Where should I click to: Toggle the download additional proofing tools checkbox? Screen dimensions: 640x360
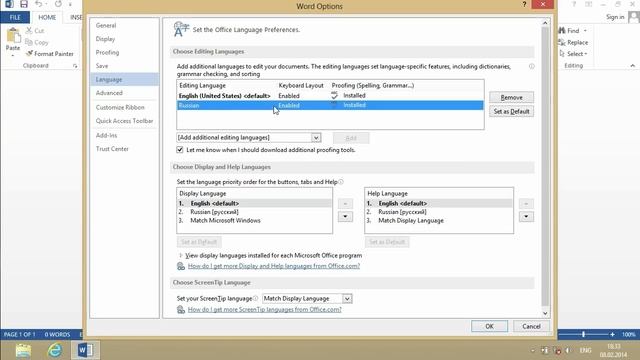click(180, 150)
